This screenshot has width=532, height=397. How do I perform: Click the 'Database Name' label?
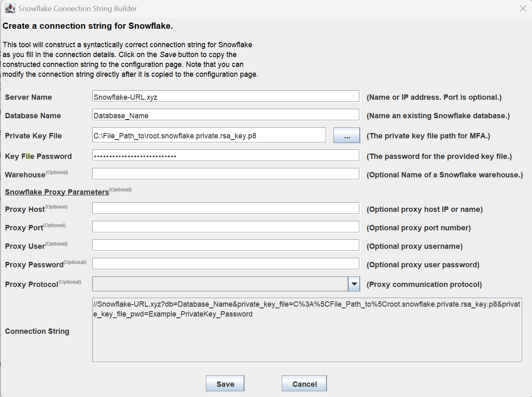[x=33, y=116]
